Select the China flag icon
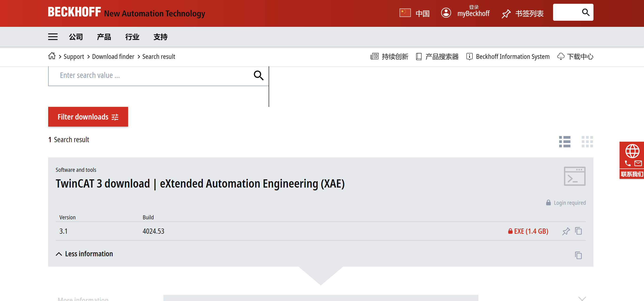 (405, 13)
